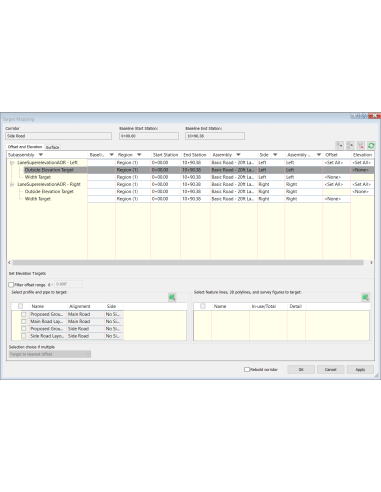Image resolution: width=381 pixels, height=492 pixels.
Task: Click the Name header in profile list
Action: (48, 306)
